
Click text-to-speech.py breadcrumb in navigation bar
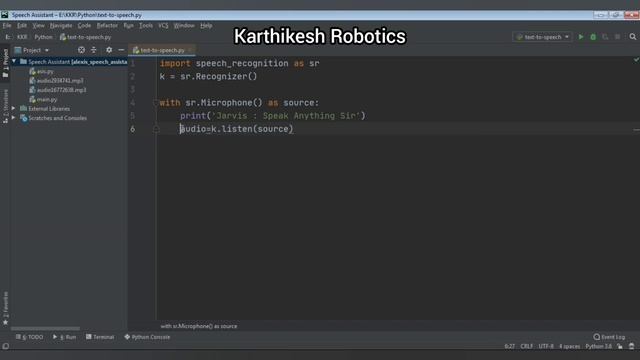click(x=85, y=37)
